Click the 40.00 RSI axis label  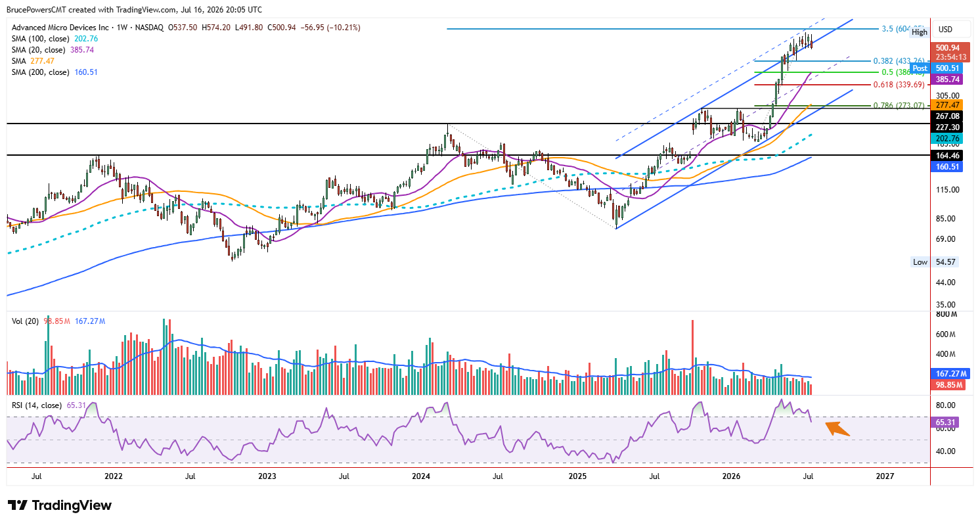click(x=945, y=451)
